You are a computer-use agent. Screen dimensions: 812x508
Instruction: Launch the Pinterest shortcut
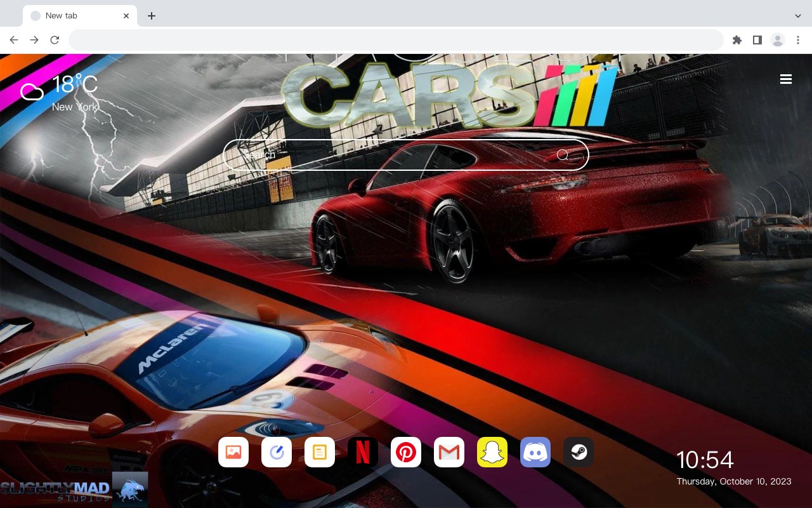tap(406, 452)
